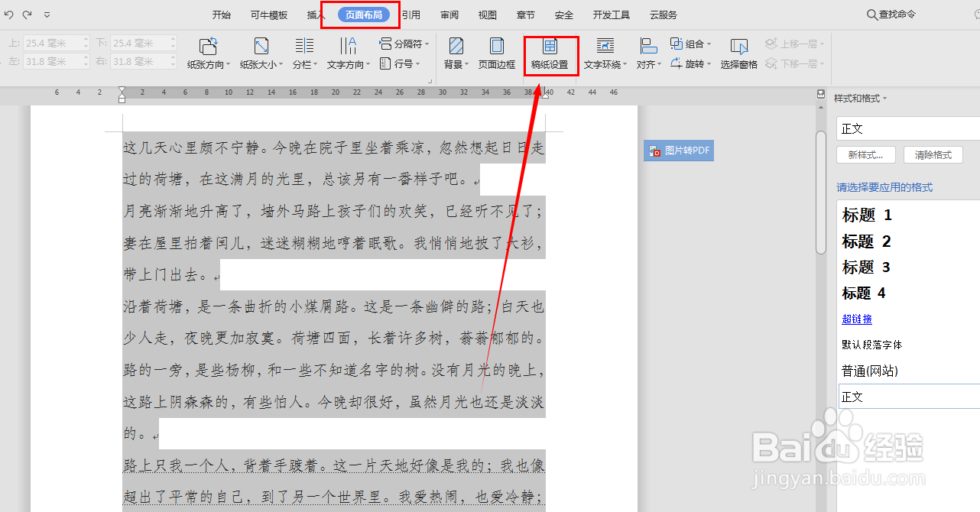Image resolution: width=980 pixels, height=512 pixels.
Task: Expand the 纸张大小 dropdown arrow
Action: (x=281, y=65)
